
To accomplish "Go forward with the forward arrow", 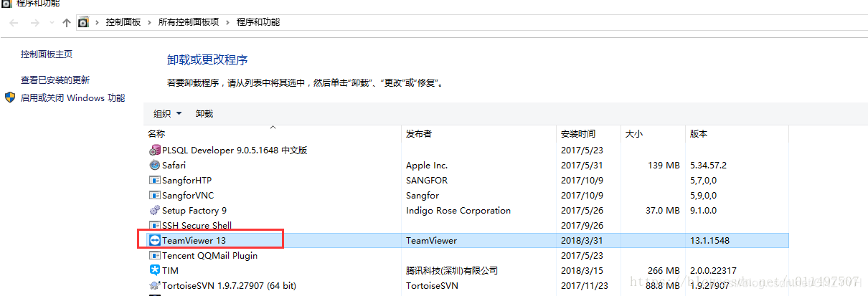I will (x=35, y=22).
